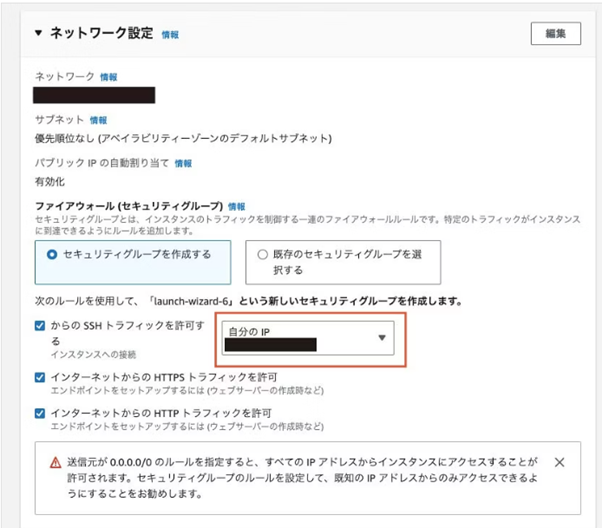Click the red warning triangle icon
Image resolution: width=602 pixels, height=528 pixels.
pyautogui.click(x=55, y=463)
